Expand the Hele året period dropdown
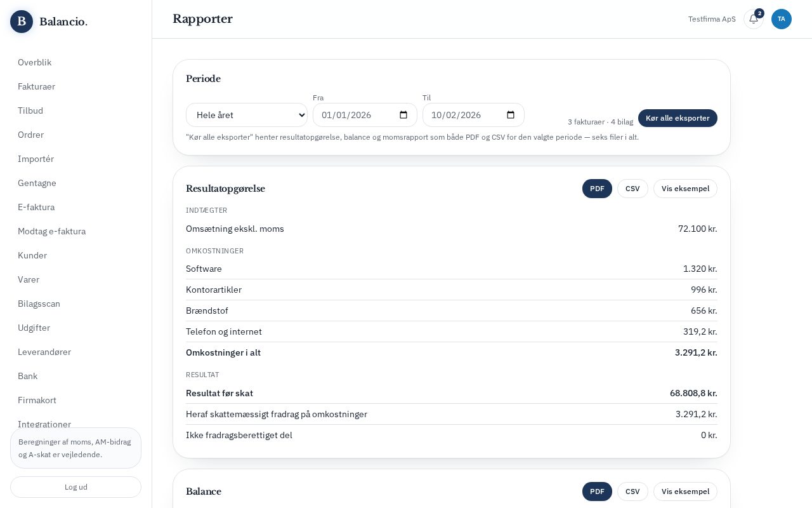The height and width of the screenshot is (508, 812). click(247, 115)
